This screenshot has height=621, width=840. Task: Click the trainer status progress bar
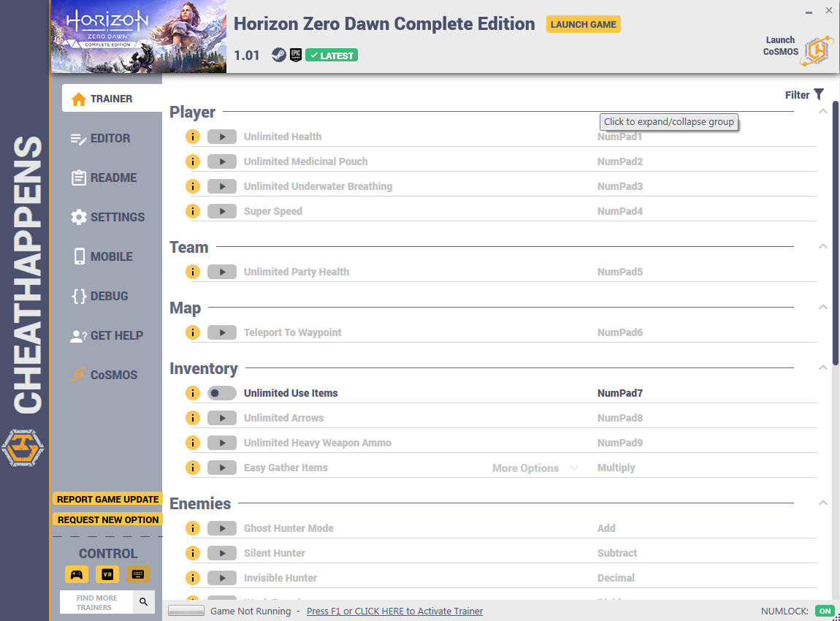pos(186,610)
